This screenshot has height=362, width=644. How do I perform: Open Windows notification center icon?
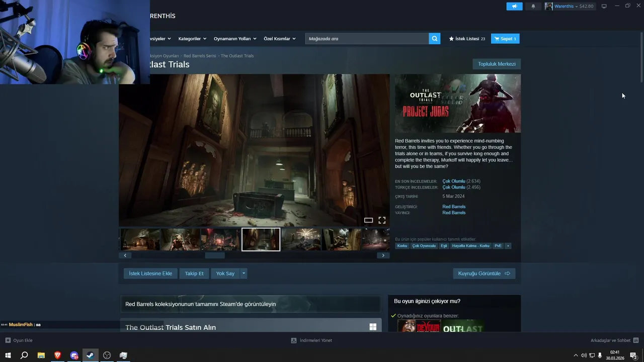(633, 355)
